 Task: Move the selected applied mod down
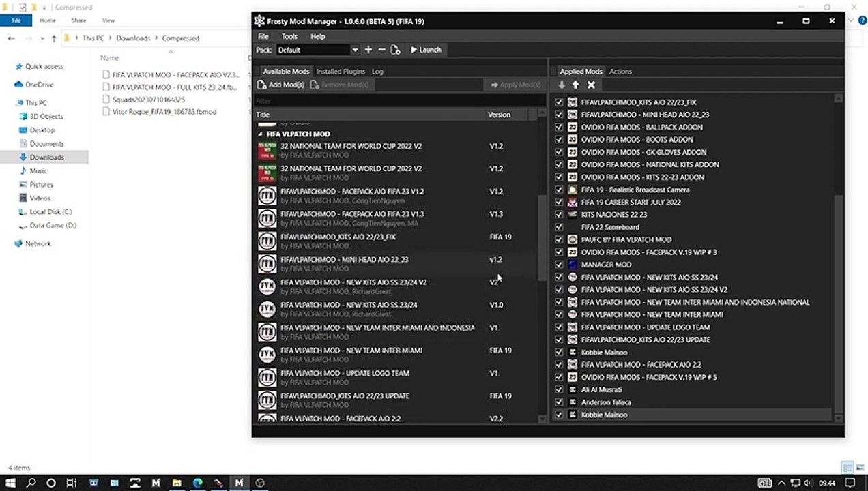coord(562,85)
